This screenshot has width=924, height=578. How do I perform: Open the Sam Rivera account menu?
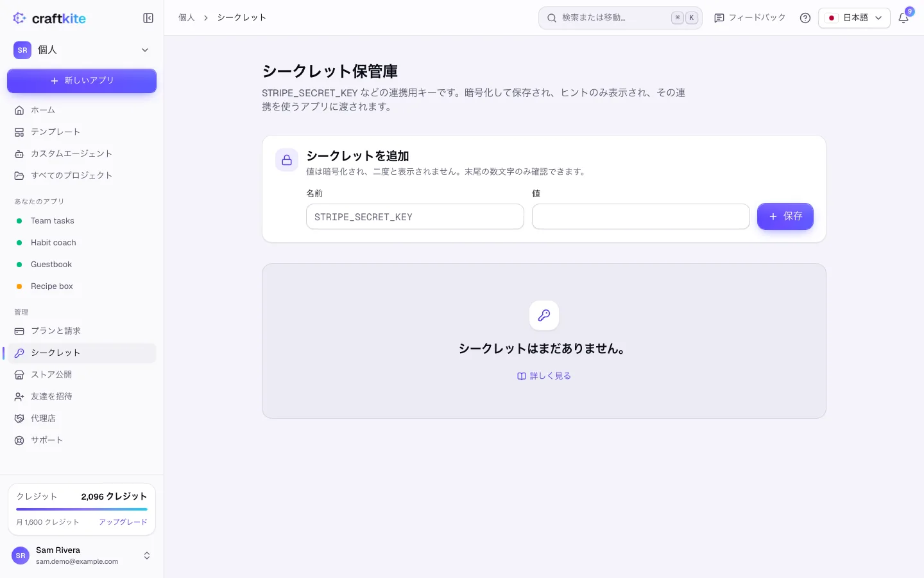pyautogui.click(x=81, y=556)
